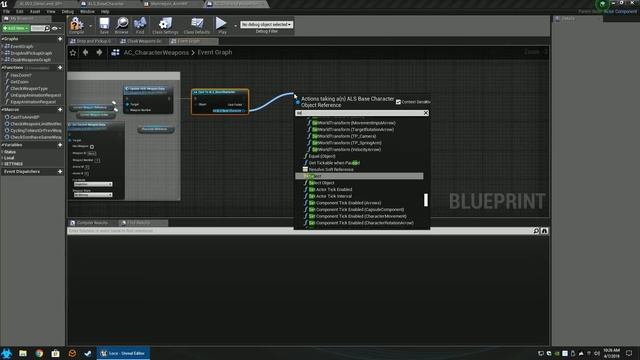Click search magnifier in Find Results bar
640x360 pixels.
(x=536, y=231)
